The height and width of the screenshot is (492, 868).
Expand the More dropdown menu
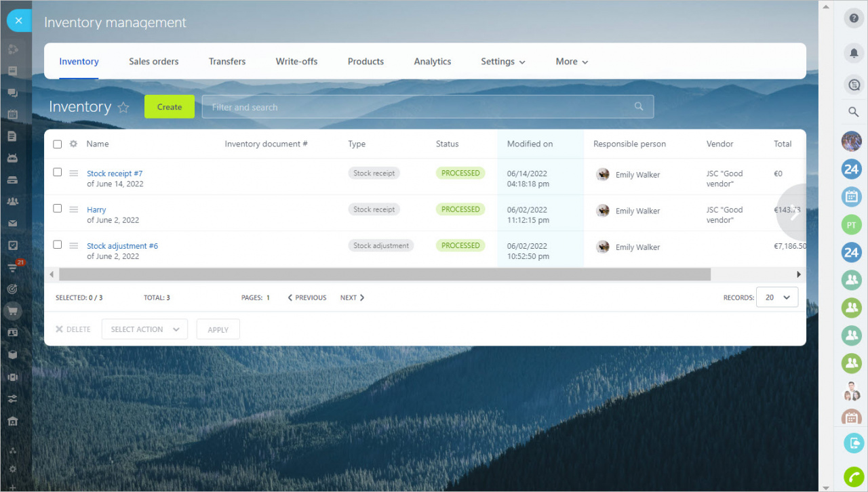click(x=572, y=62)
